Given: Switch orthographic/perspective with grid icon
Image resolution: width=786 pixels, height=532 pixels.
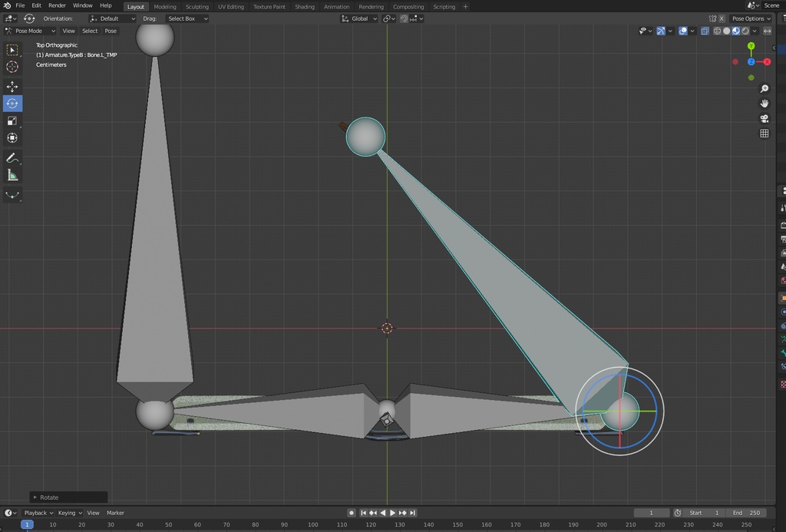Looking at the screenshot, I should [764, 134].
